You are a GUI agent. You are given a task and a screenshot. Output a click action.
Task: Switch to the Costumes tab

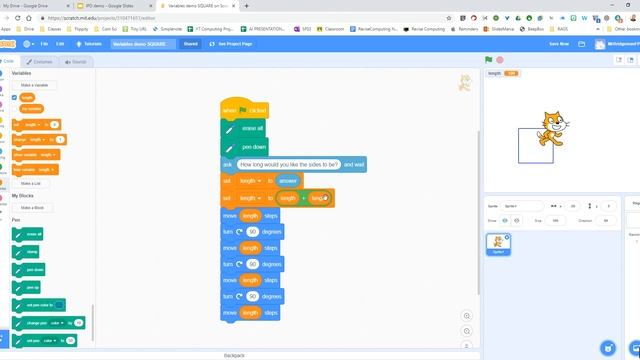coord(39,62)
